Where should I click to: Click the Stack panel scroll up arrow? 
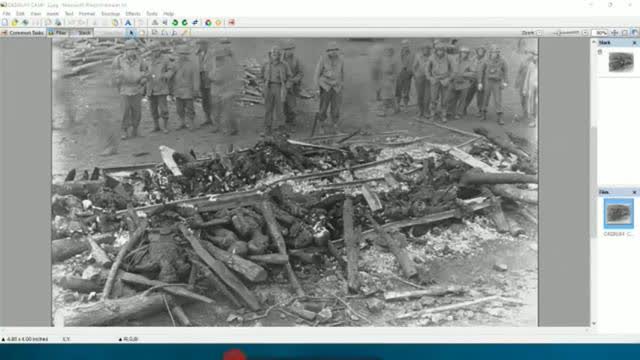click(594, 42)
